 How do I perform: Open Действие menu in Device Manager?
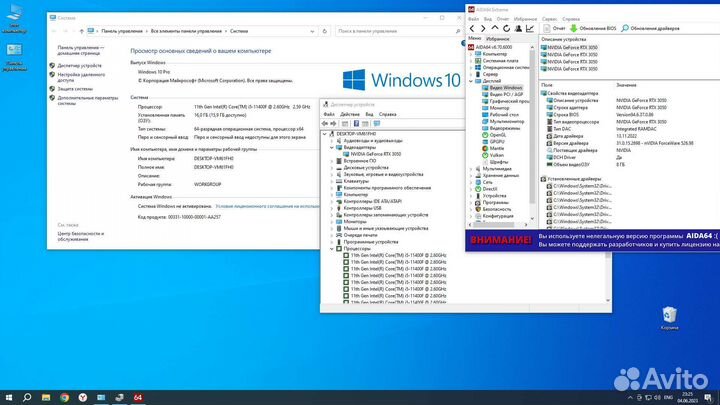tap(349, 114)
